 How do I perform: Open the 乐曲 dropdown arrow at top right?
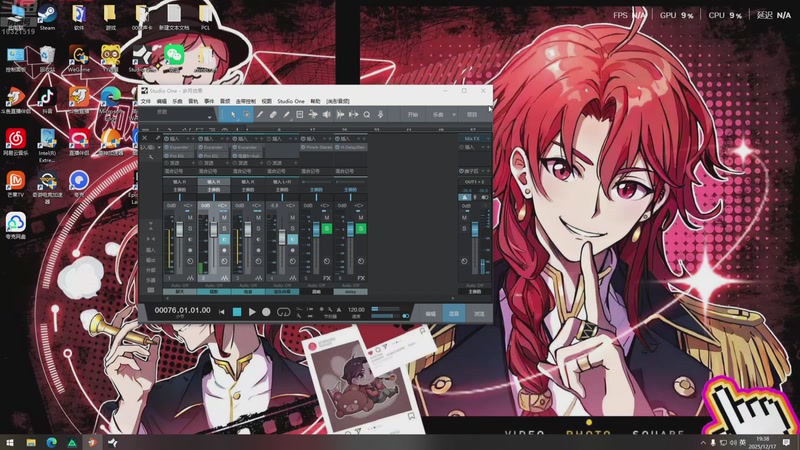click(454, 115)
